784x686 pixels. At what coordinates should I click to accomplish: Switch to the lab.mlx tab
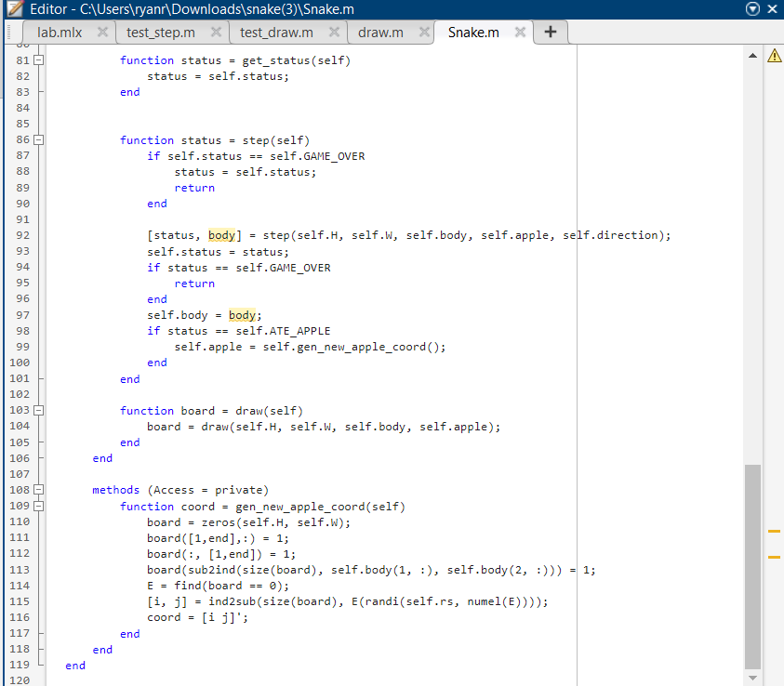pos(60,31)
